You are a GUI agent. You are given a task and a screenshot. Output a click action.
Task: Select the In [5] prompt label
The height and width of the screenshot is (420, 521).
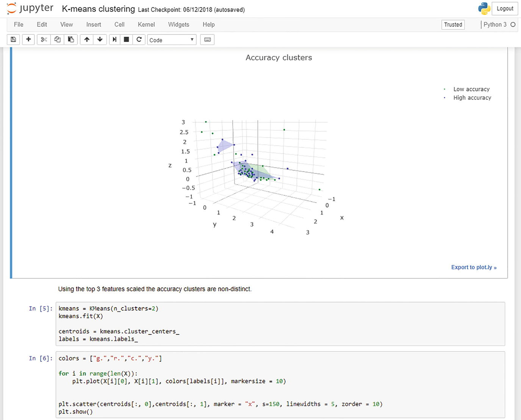tap(41, 309)
